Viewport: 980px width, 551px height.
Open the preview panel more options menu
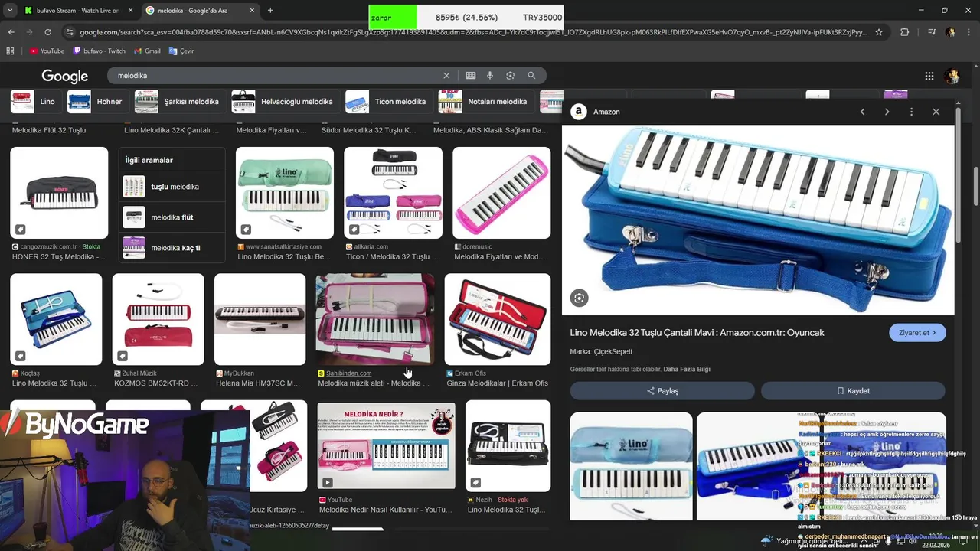click(x=911, y=112)
